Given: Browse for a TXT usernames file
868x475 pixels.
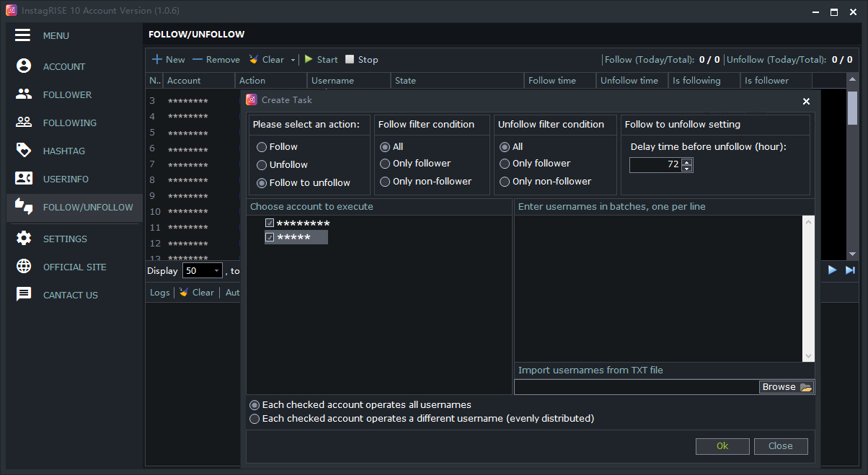Looking at the screenshot, I should coord(787,387).
